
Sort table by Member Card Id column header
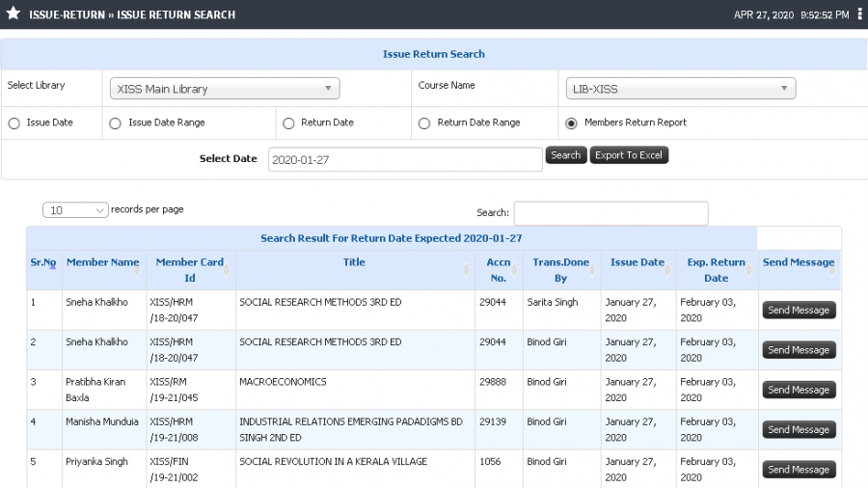[x=190, y=270]
